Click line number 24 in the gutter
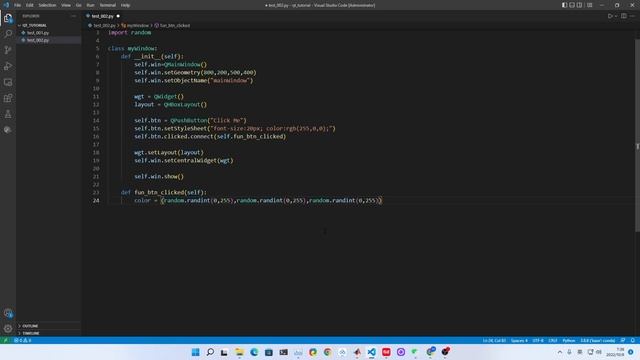The image size is (640, 360). pyautogui.click(x=96, y=200)
